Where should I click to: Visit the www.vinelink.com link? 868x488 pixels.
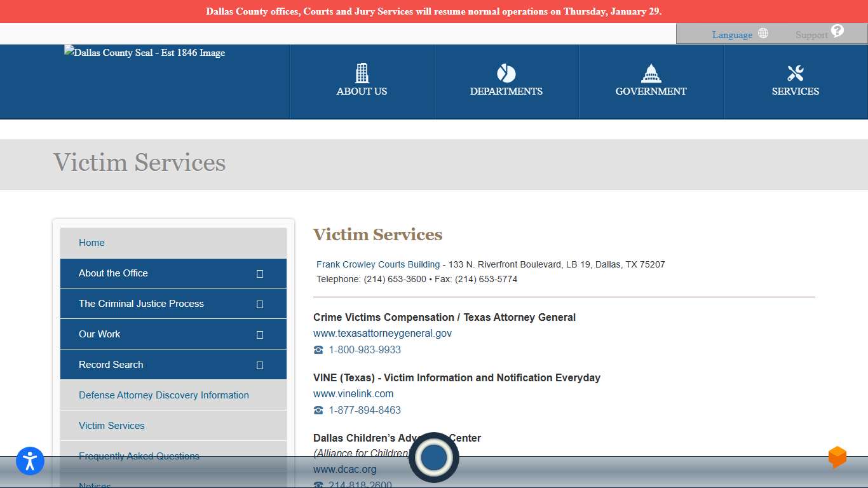coord(353,393)
